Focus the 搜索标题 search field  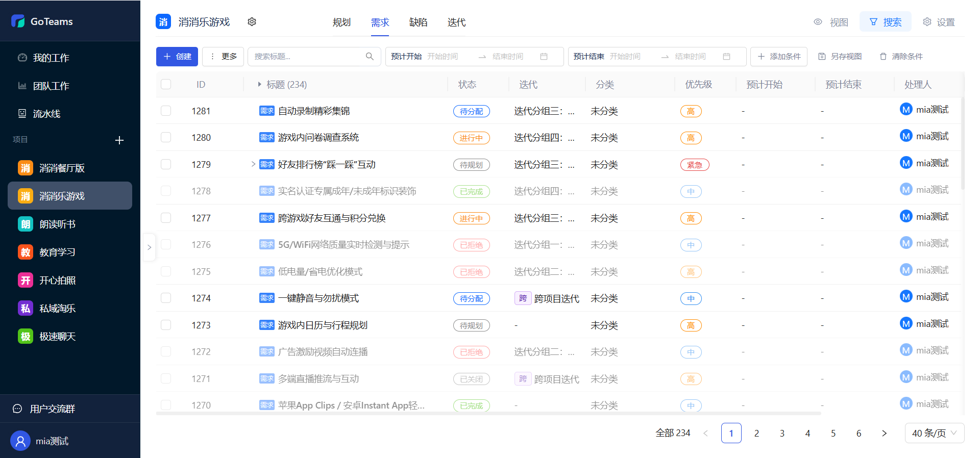[314, 57]
